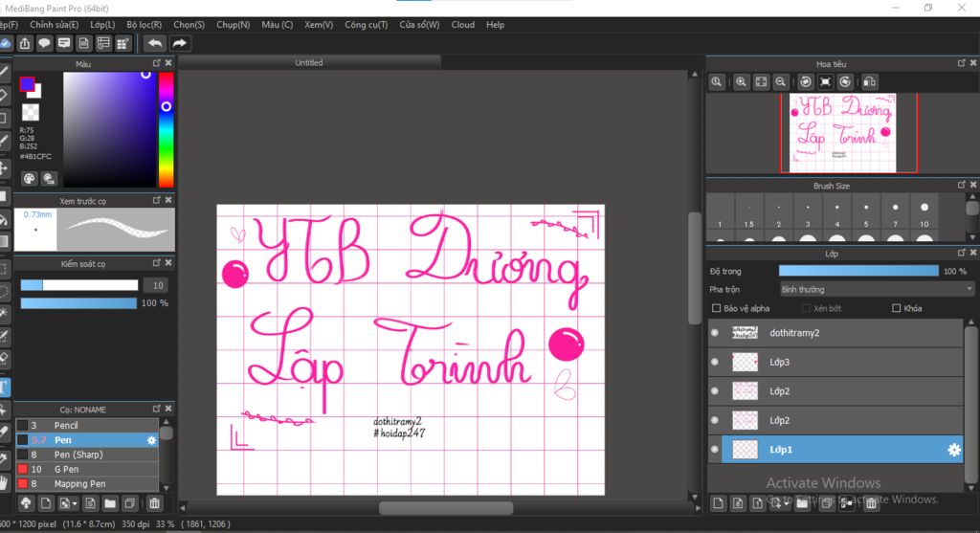The image size is (980, 533).
Task: Click the brush size slider showing 10
Action: point(78,285)
